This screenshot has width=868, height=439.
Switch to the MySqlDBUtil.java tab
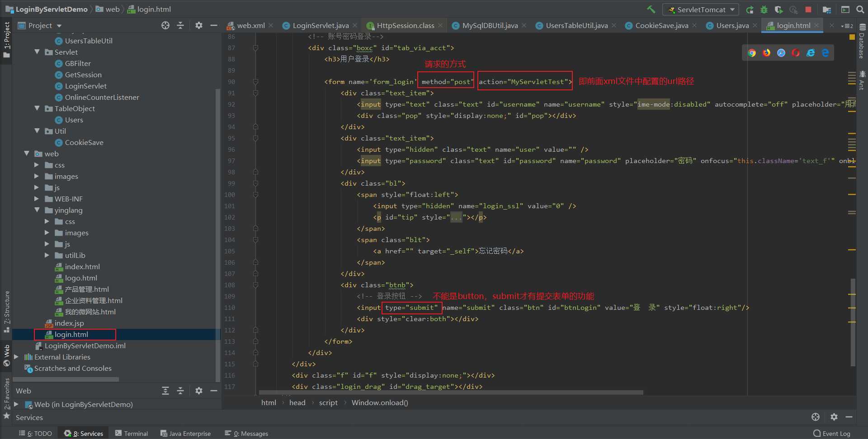pyautogui.click(x=490, y=26)
